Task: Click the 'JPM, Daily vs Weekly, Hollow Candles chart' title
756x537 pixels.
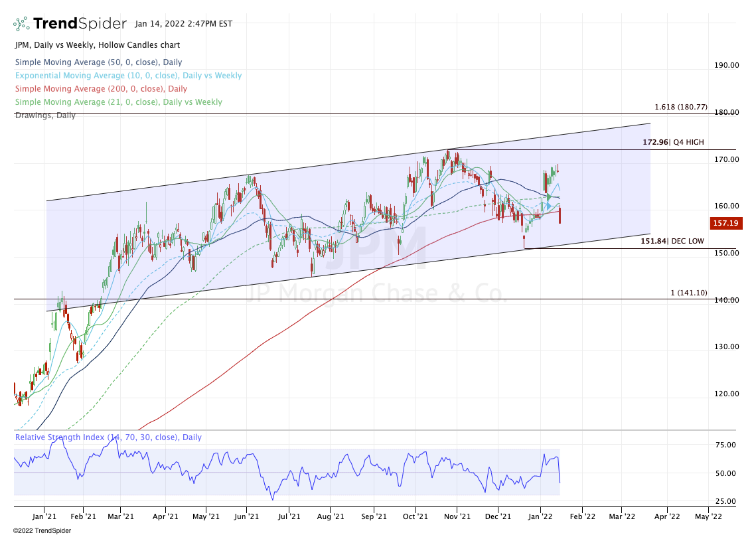Action: point(98,45)
